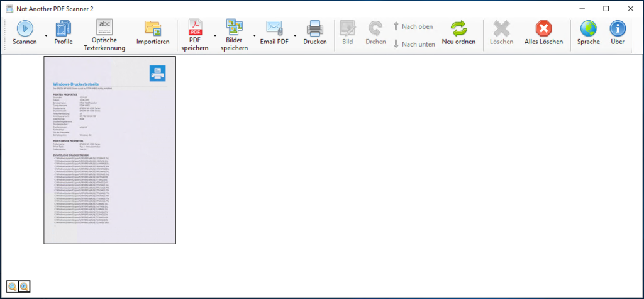The width and height of the screenshot is (644, 299).
Task: Click Bilder speichern icon
Action: click(234, 28)
